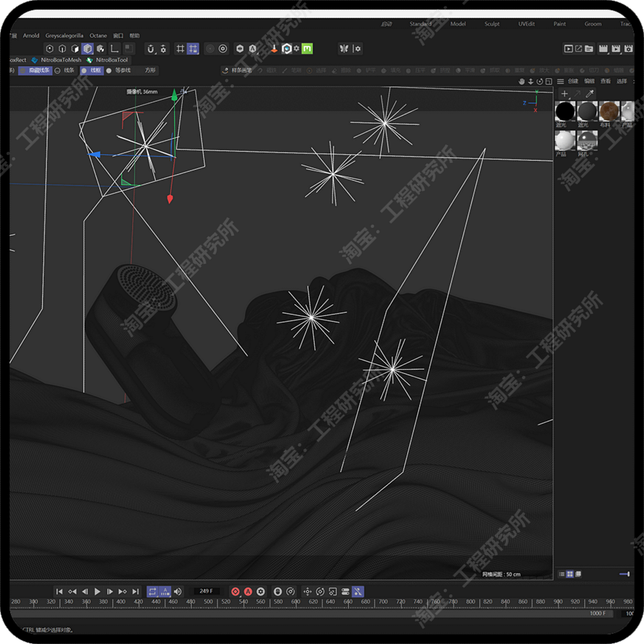Open the Greyscalegorilla menu
This screenshot has height=644, width=644.
point(64,35)
